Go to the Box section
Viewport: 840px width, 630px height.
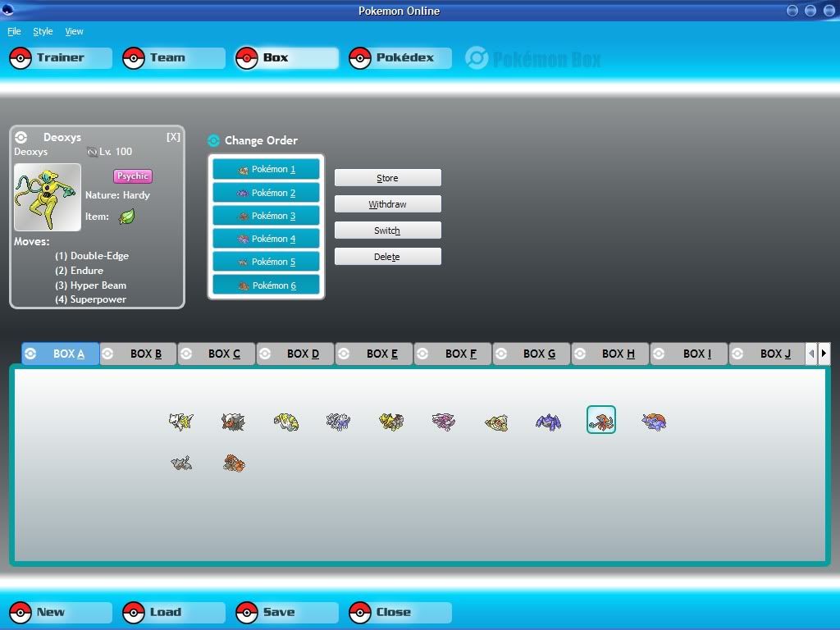[x=287, y=58]
